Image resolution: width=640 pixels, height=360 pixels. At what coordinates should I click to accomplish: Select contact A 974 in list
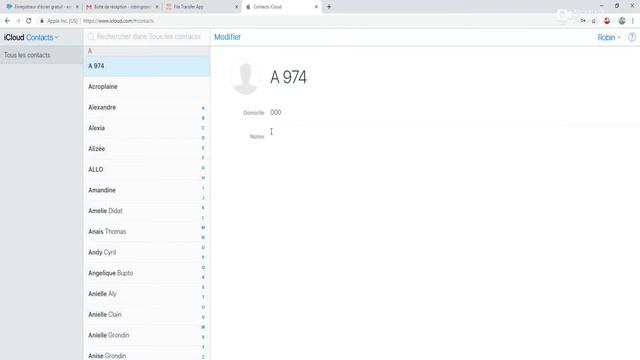coord(147,66)
